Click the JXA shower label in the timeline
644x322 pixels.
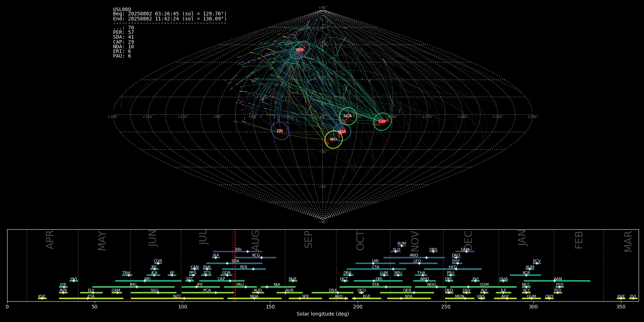click(x=216, y=255)
